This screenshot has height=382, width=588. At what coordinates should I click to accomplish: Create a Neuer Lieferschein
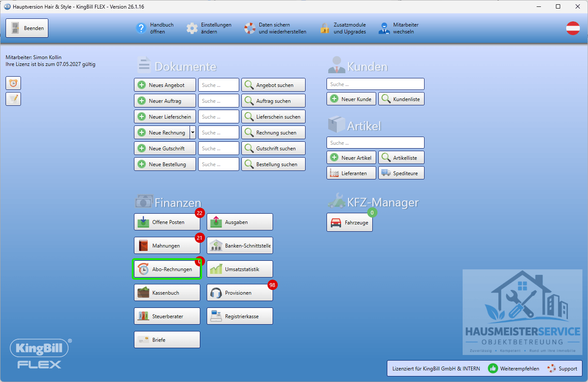tap(165, 117)
